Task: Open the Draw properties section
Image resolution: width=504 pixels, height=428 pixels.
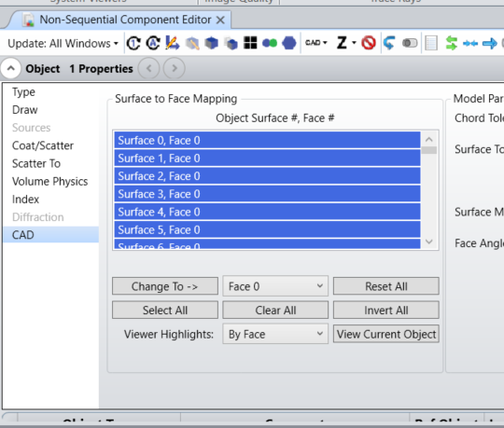Action: (x=25, y=110)
